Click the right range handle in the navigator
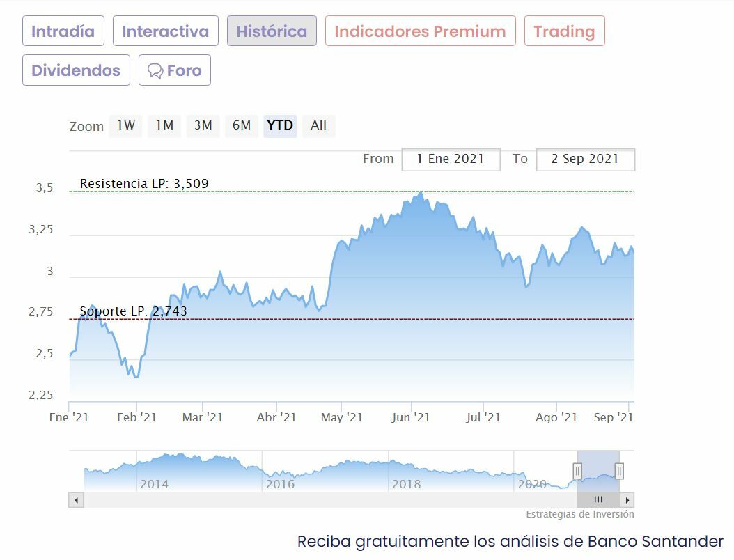 [619, 472]
